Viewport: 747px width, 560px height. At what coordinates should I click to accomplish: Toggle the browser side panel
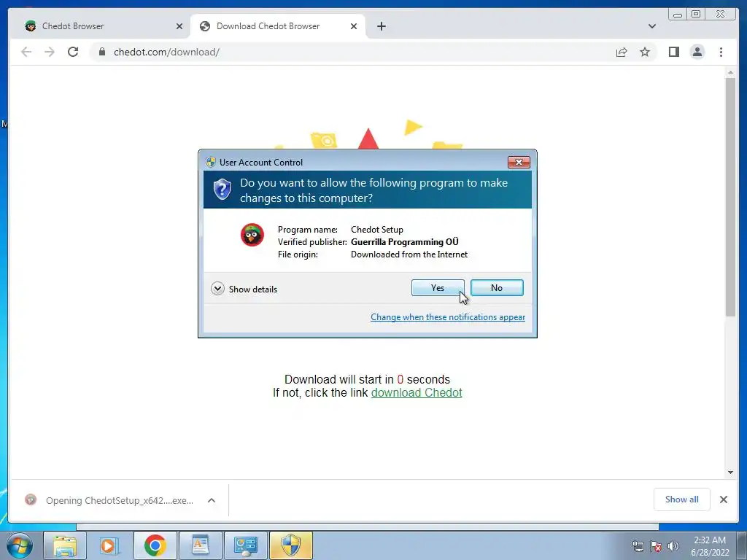click(673, 52)
